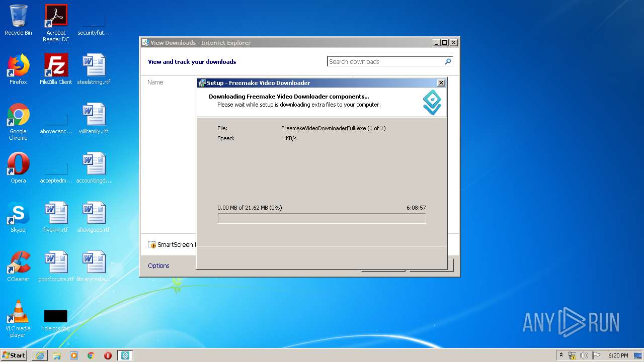Open the Firefox desktop shortcut
Screen dimensions: 644x362
coord(18,69)
